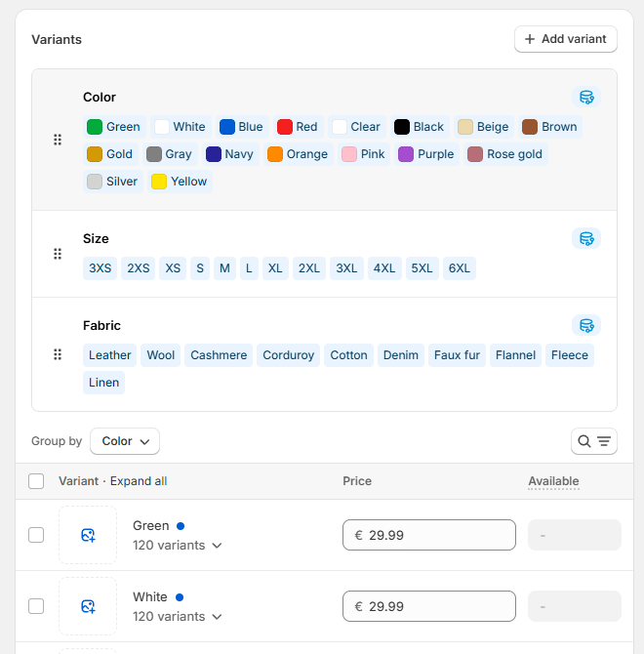Check the White variant row checkbox
This screenshot has width=644, height=654.
36,606
